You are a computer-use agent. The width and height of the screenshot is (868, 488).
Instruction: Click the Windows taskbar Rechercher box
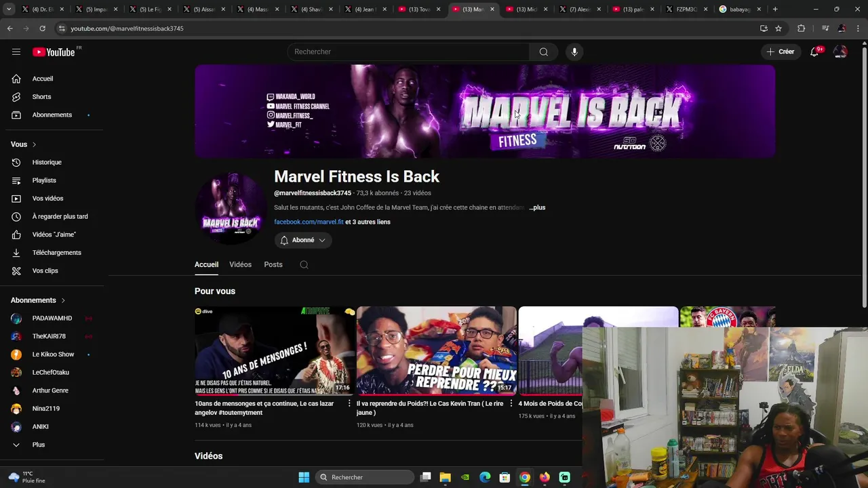click(x=366, y=477)
